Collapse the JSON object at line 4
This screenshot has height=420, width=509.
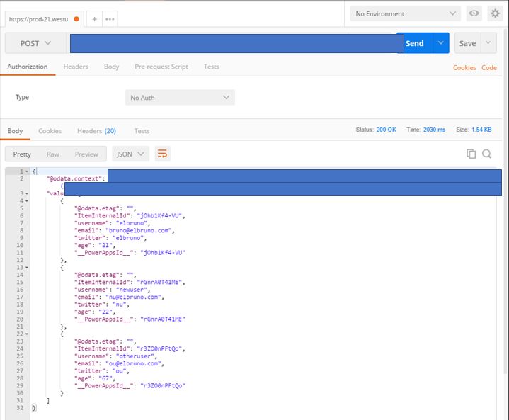(27, 200)
